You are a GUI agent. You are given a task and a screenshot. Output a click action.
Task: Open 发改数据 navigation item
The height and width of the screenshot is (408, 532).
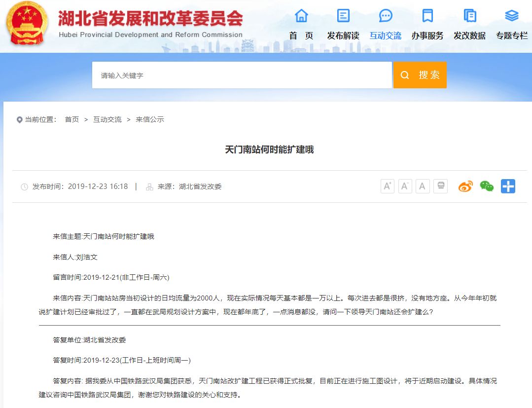tap(469, 25)
